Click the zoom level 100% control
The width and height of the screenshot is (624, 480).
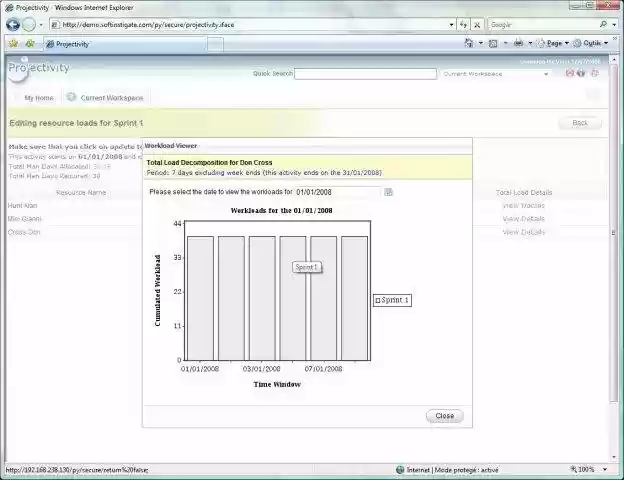click(582, 470)
